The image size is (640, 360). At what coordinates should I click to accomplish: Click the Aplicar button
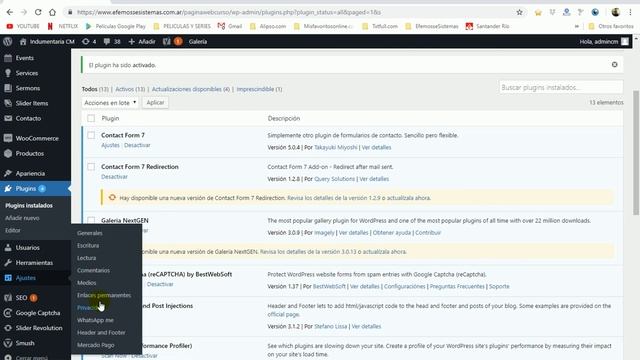[155, 102]
